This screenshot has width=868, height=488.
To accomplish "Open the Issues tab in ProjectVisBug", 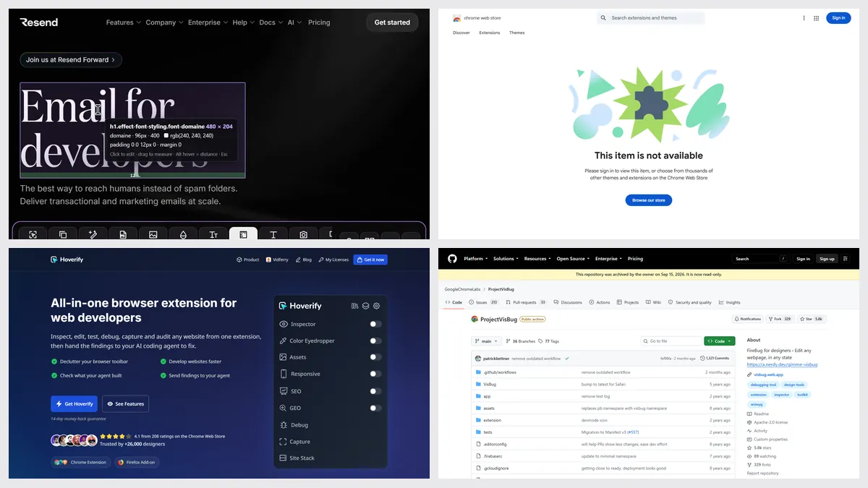I will tap(484, 302).
